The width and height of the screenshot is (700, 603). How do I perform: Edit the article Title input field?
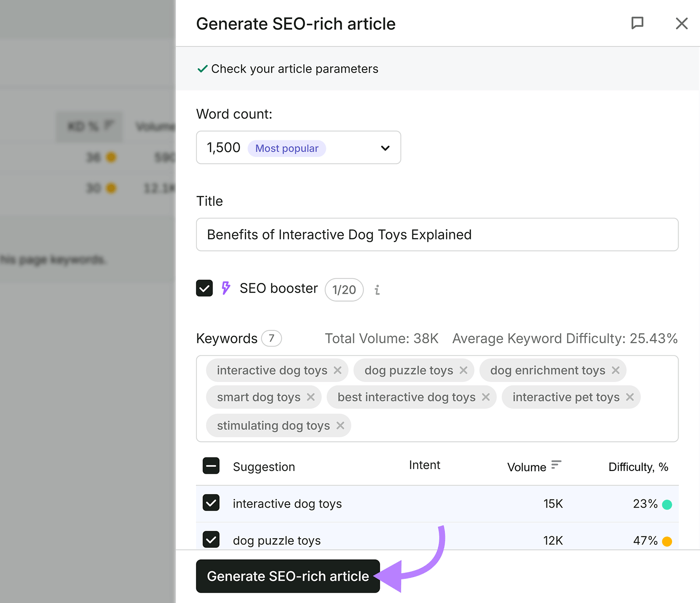(x=437, y=235)
